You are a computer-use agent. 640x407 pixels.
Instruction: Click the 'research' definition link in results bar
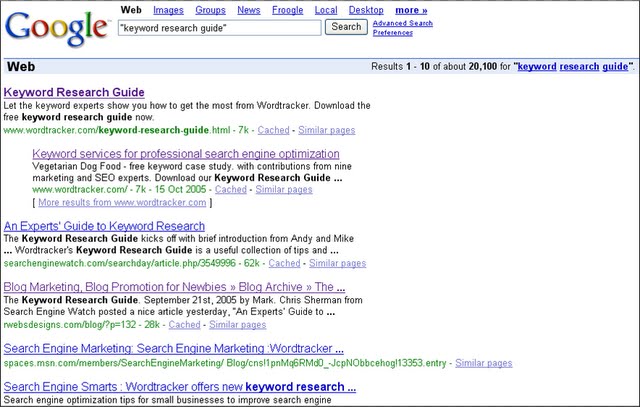(579, 67)
